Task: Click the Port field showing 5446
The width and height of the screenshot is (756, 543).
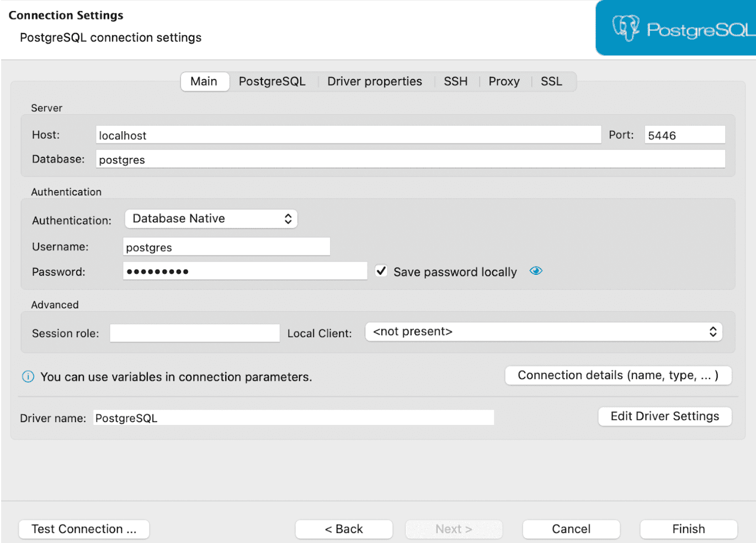Action: click(684, 134)
